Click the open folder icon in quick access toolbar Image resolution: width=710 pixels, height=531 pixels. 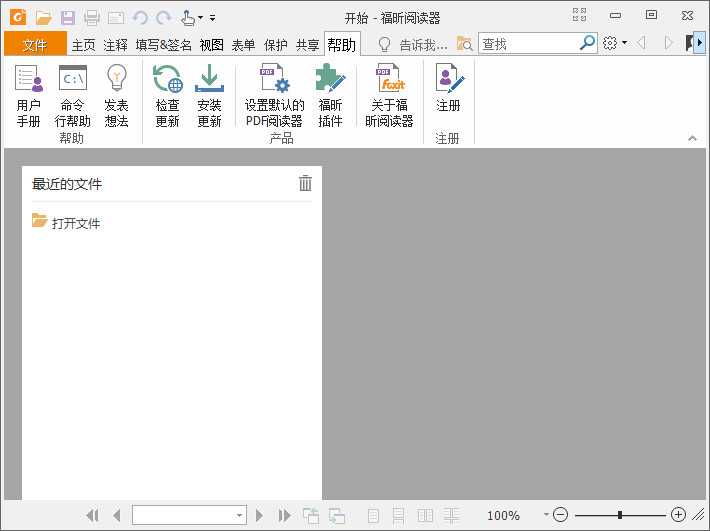43,18
